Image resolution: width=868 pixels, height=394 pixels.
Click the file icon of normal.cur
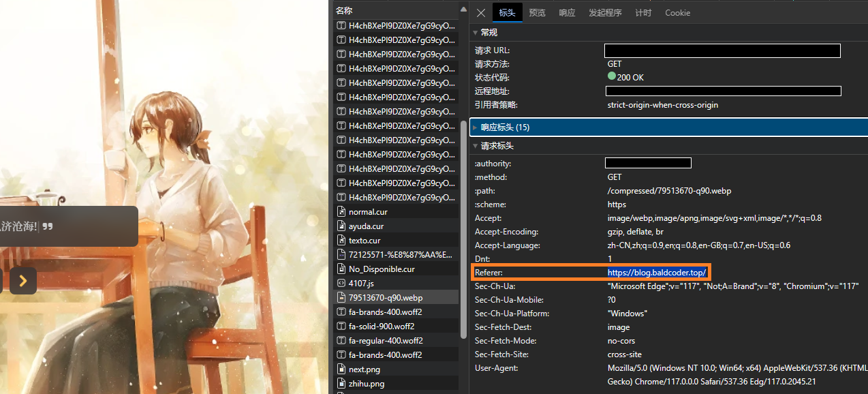[x=342, y=212]
